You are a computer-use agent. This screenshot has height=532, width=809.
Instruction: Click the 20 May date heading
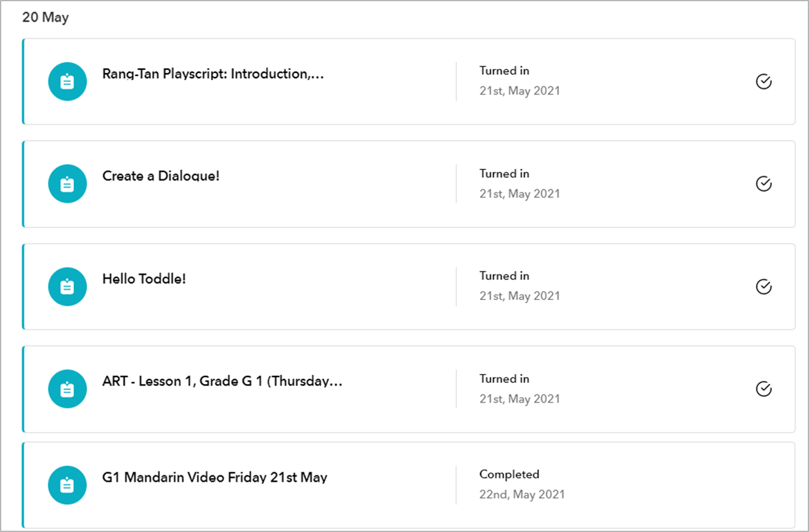click(45, 17)
